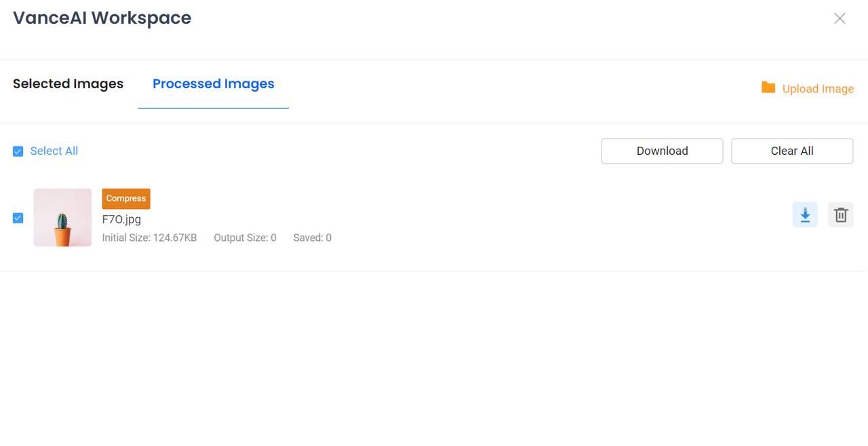Click the Select All label
The height and width of the screenshot is (446, 868).
54,151
